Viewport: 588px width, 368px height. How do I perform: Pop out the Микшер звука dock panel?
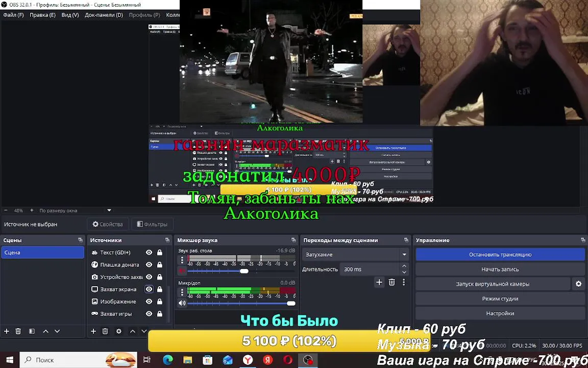coord(293,240)
